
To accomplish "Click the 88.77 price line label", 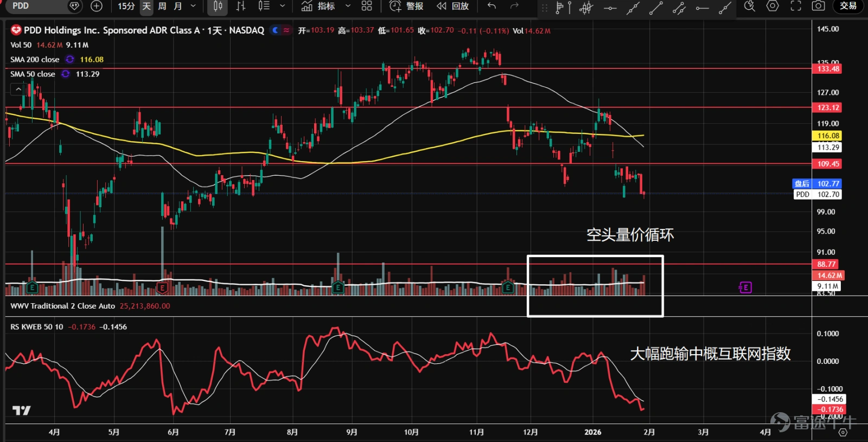I will tap(826, 264).
